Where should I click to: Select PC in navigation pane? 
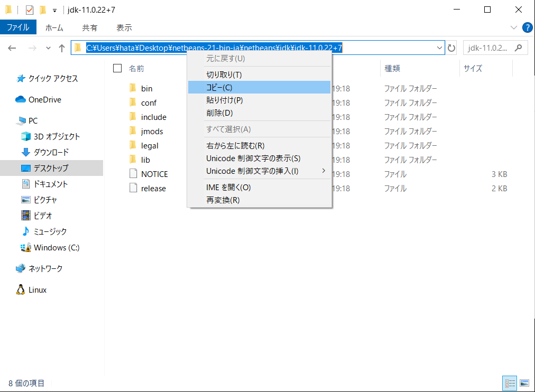pyautogui.click(x=27, y=120)
